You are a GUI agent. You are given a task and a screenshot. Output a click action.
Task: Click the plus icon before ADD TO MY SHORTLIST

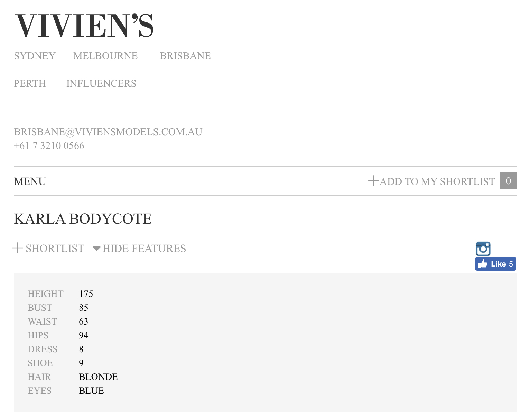373,181
